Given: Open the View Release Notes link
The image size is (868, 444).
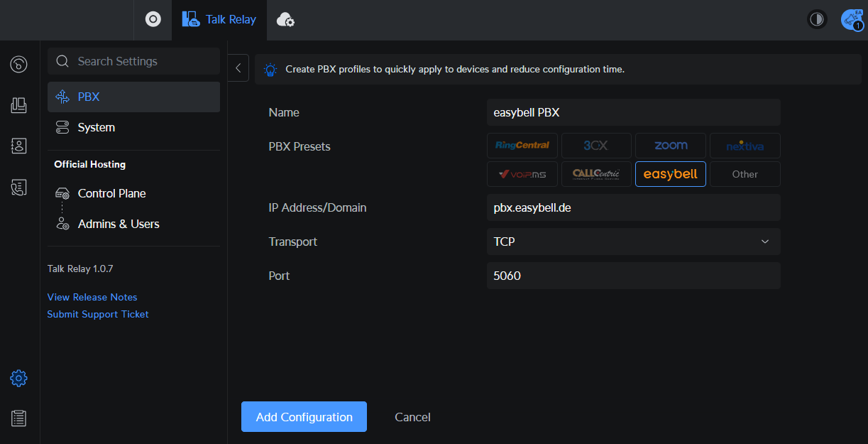Looking at the screenshot, I should [x=92, y=297].
